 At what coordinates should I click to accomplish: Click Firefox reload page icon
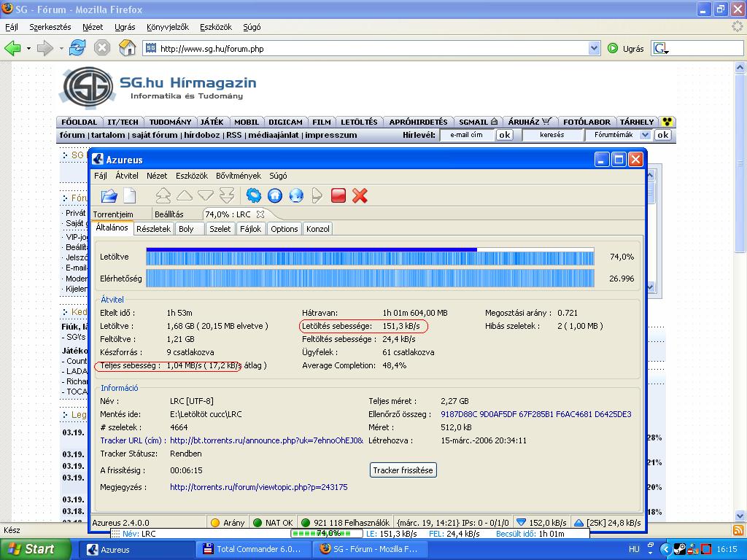coord(77,48)
